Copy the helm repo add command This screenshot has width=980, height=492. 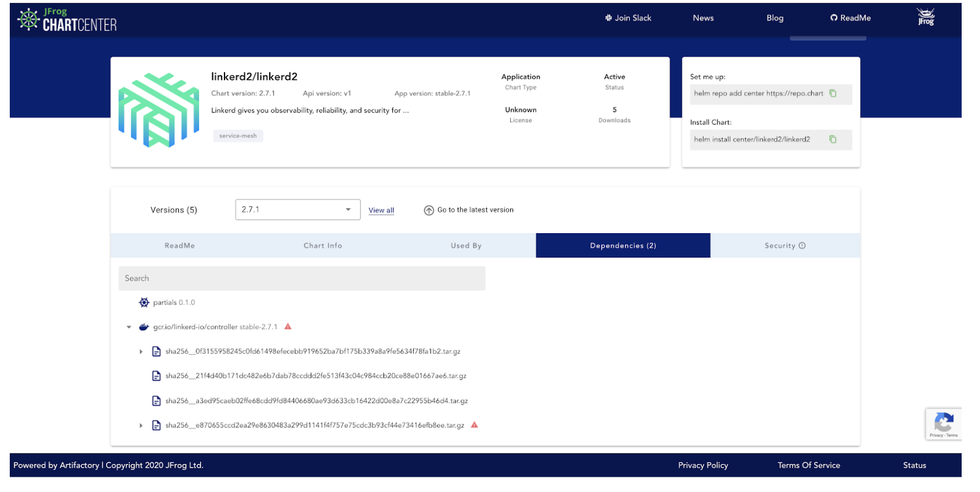tap(832, 93)
